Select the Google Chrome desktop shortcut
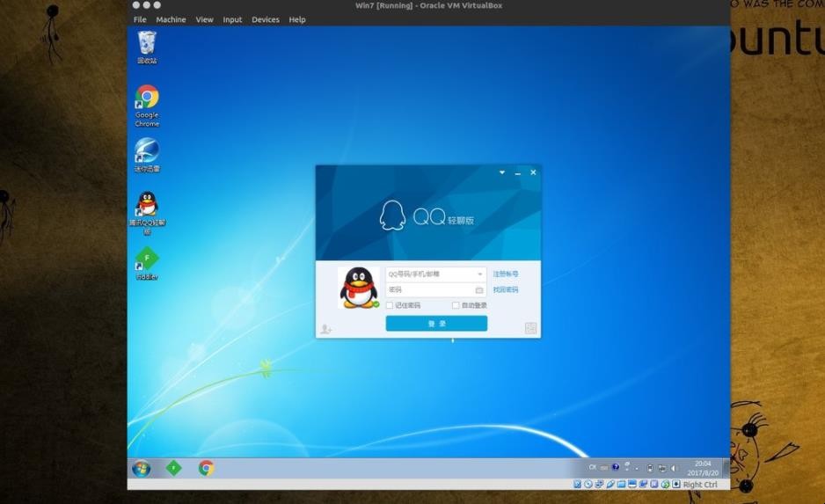 pyautogui.click(x=147, y=106)
